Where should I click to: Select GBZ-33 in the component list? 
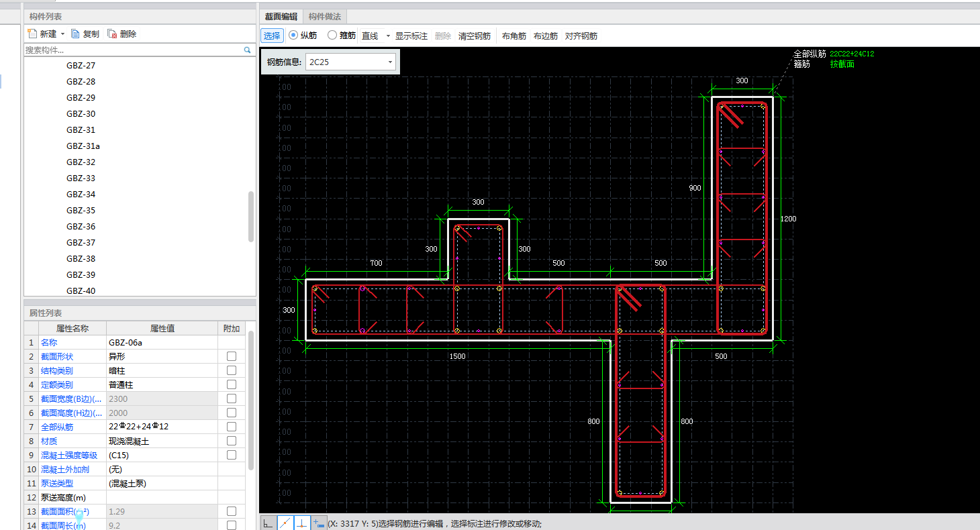[x=81, y=178]
